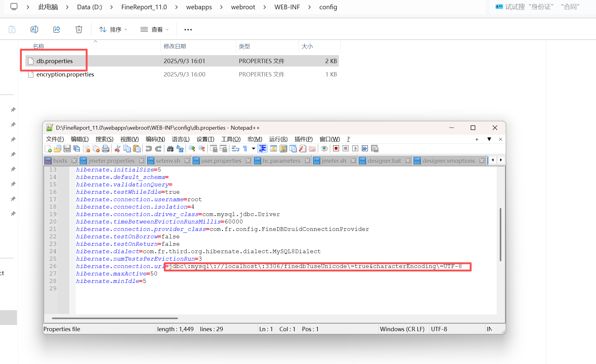The width and height of the screenshot is (596, 364).
Task: Toggle the indent guide button
Action: point(262,149)
